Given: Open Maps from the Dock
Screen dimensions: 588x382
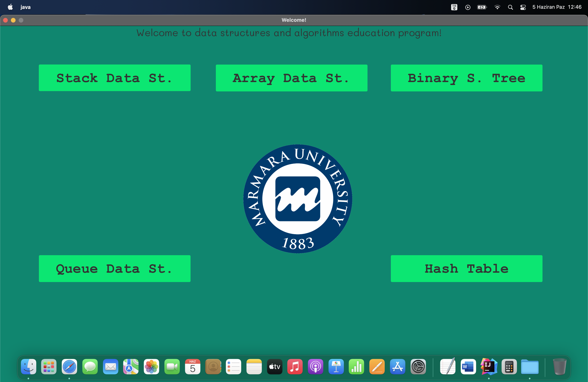Looking at the screenshot, I should click(131, 366).
